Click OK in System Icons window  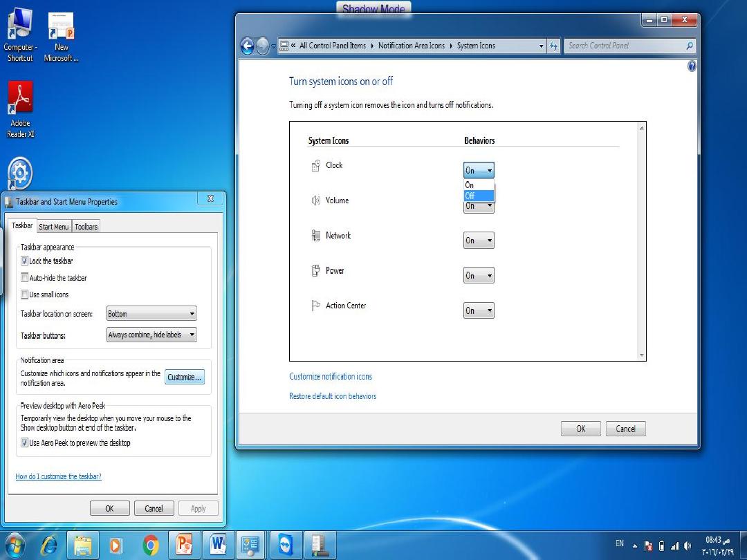pos(581,429)
